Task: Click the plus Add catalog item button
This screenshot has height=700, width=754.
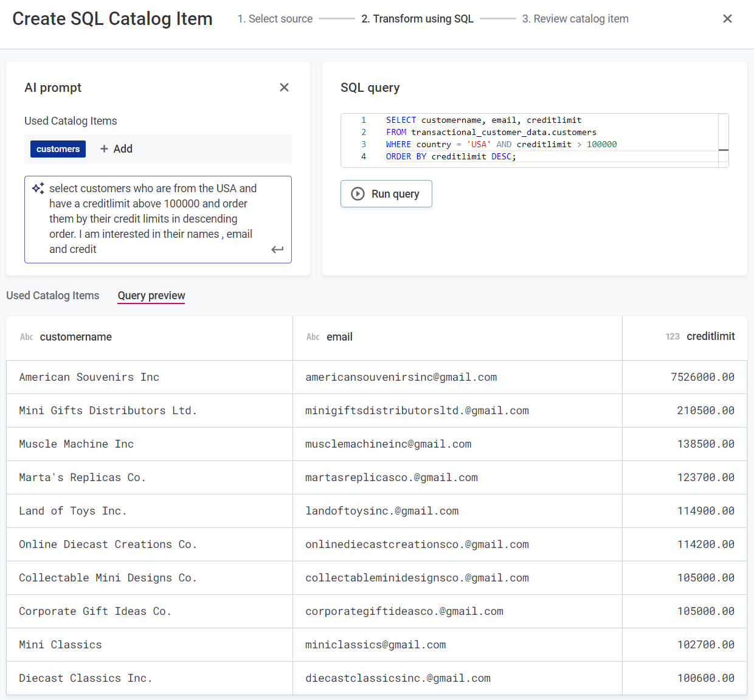Action: 116,149
